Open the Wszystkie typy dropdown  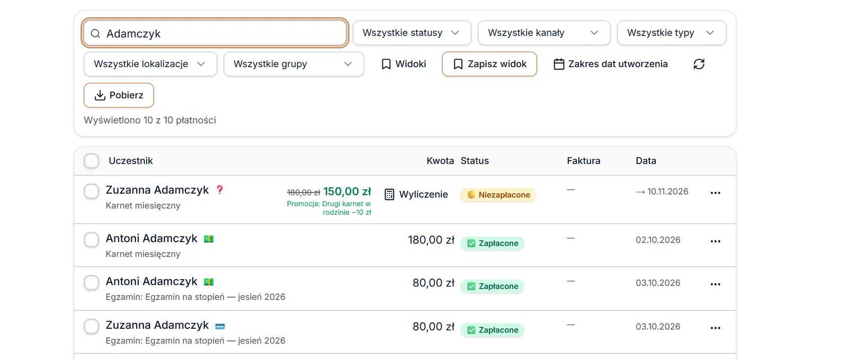(672, 33)
